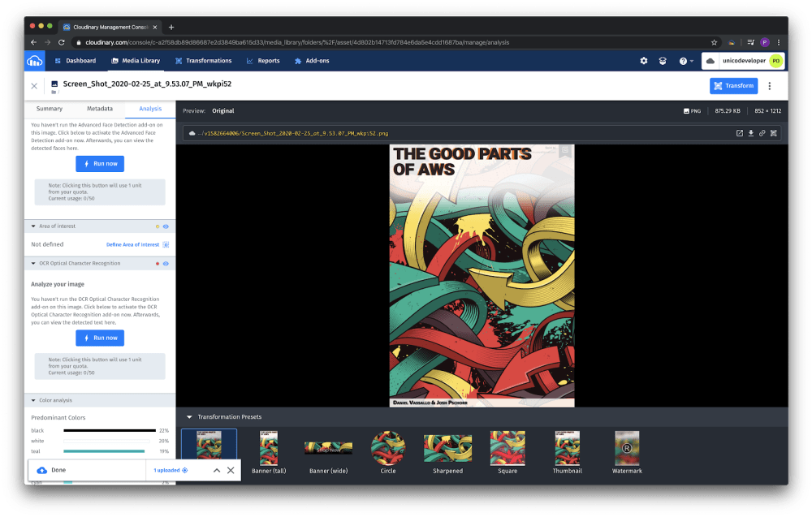Screen dimensions: 812x517
Task: Click the transform icon in URL bar
Action: pos(774,133)
